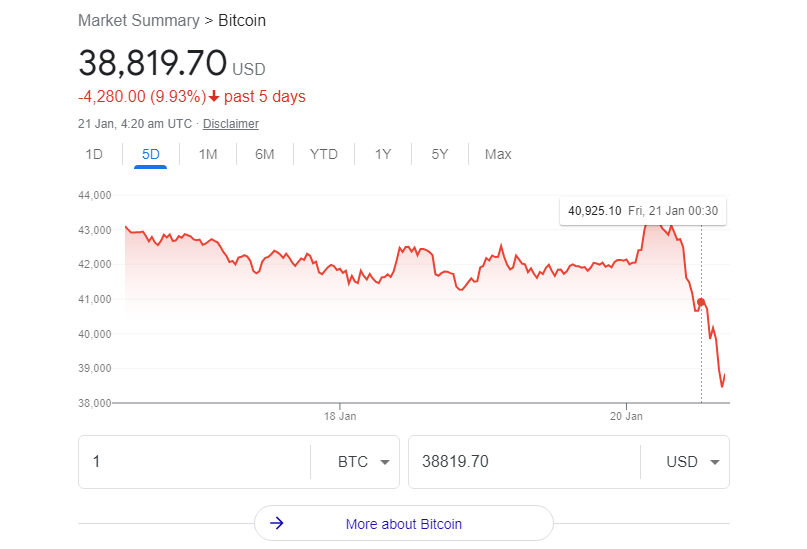The image size is (807, 549).
Task: Click the BTC amount input field
Action: coord(195,462)
